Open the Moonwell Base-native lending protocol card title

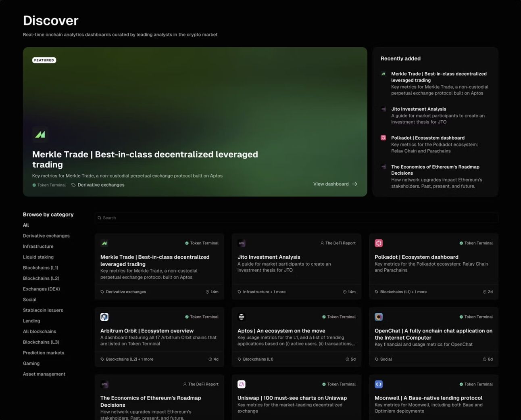(x=429, y=398)
